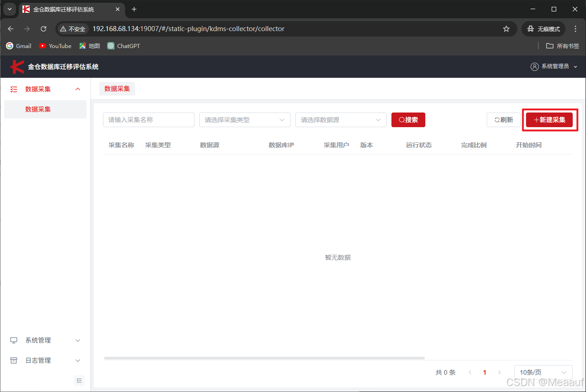Open the 请选择数据源 dropdown
Screen dimensions: 586x392
click(x=341, y=120)
